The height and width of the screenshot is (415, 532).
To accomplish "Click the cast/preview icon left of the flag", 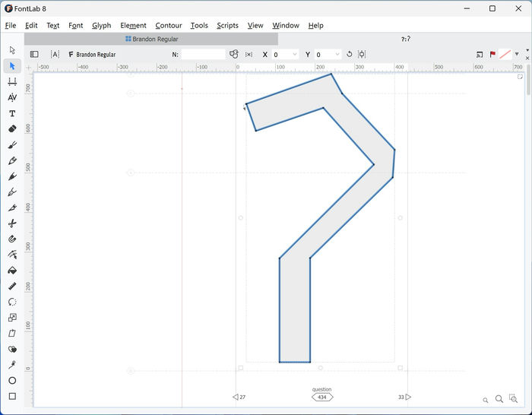I will click(480, 54).
